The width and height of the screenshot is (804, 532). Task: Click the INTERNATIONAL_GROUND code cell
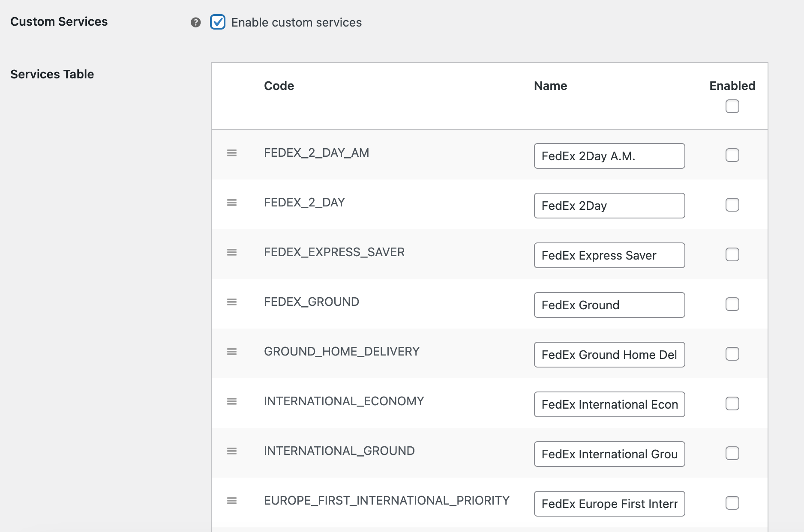[x=339, y=451]
